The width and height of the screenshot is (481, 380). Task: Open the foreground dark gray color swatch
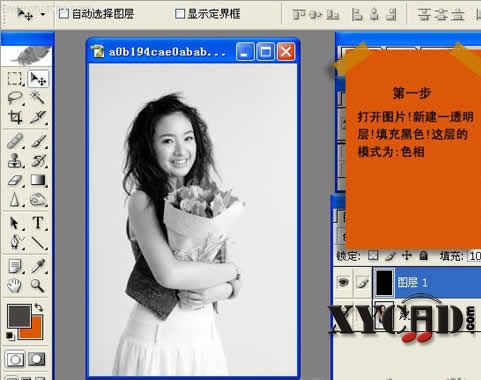tap(19, 316)
